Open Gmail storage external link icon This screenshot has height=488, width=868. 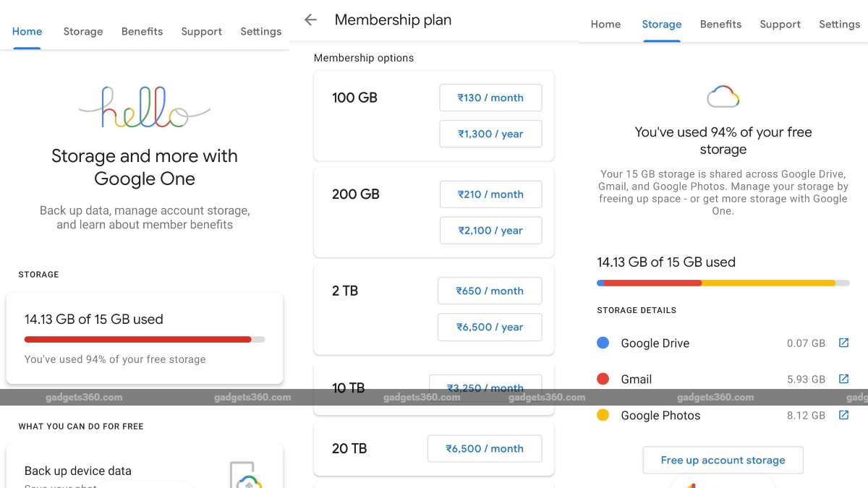tap(843, 379)
